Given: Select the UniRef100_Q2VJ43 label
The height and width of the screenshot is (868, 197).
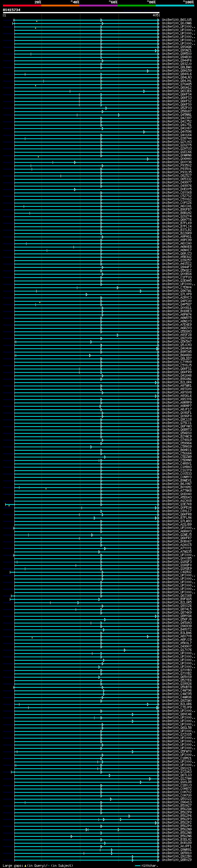Looking at the screenshot, I should click(177, 142).
